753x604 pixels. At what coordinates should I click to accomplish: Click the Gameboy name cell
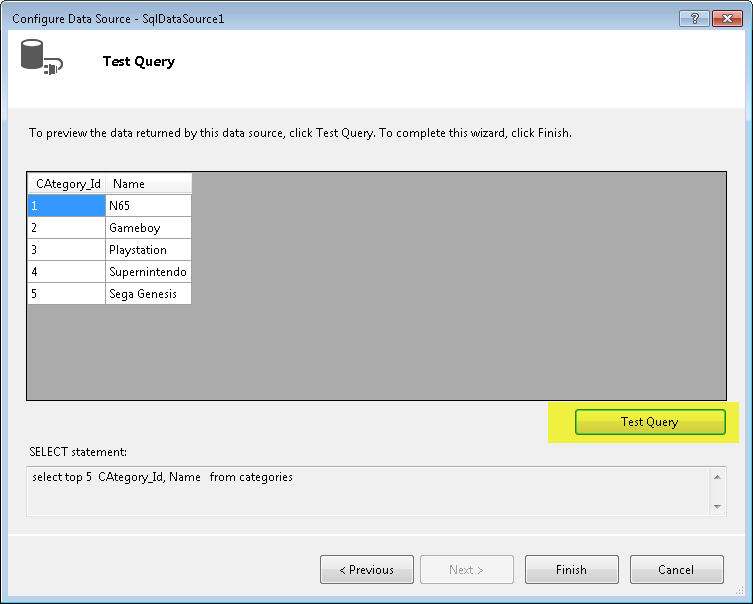click(148, 228)
